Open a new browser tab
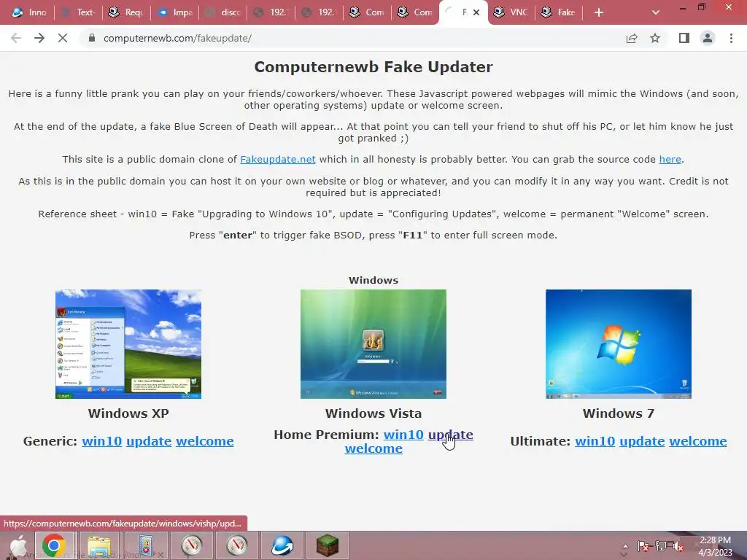The image size is (747, 560). pyautogui.click(x=599, y=12)
